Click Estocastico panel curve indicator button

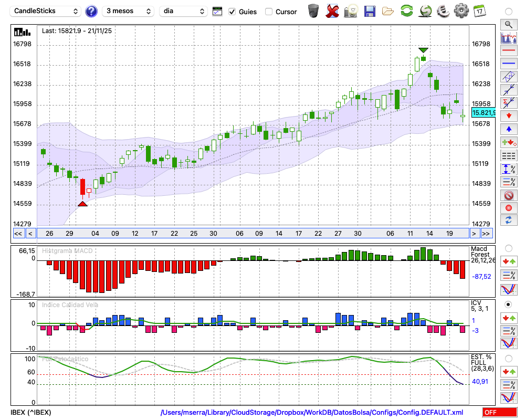pos(509,397)
